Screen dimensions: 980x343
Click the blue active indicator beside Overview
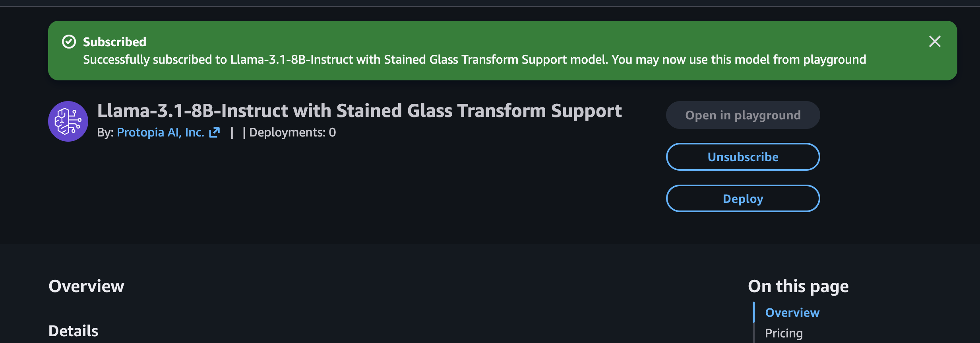pos(753,312)
